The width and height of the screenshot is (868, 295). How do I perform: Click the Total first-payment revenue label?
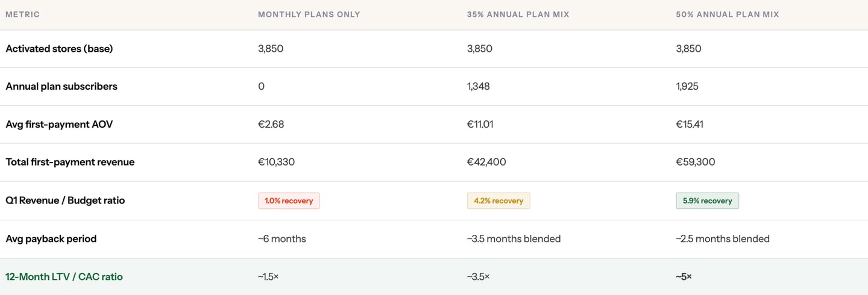point(70,162)
